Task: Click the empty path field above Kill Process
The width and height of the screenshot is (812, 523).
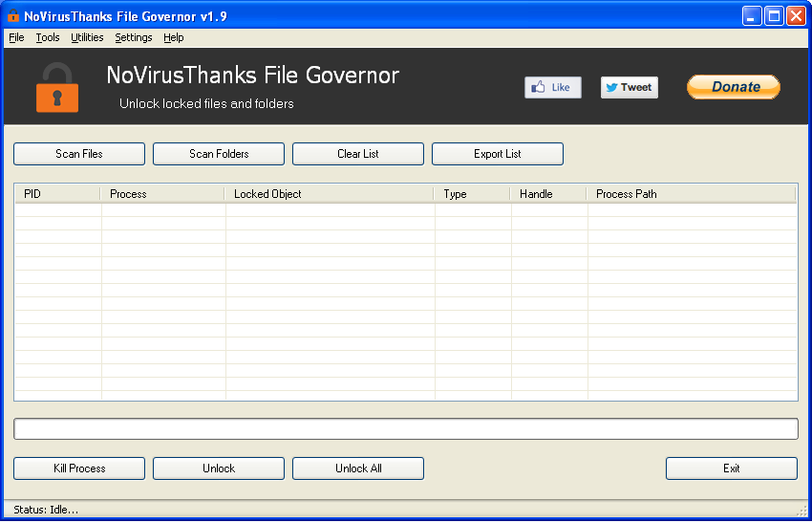Action: pos(405,428)
